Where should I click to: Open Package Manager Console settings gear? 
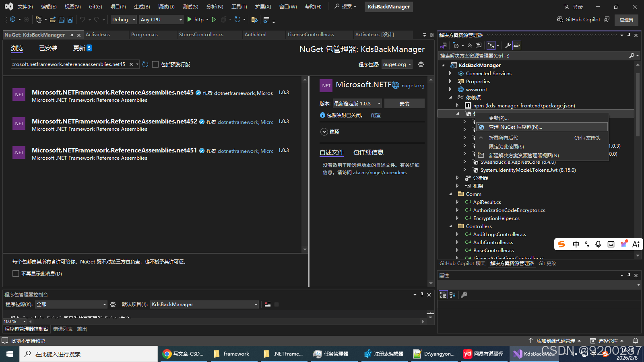[x=113, y=304]
